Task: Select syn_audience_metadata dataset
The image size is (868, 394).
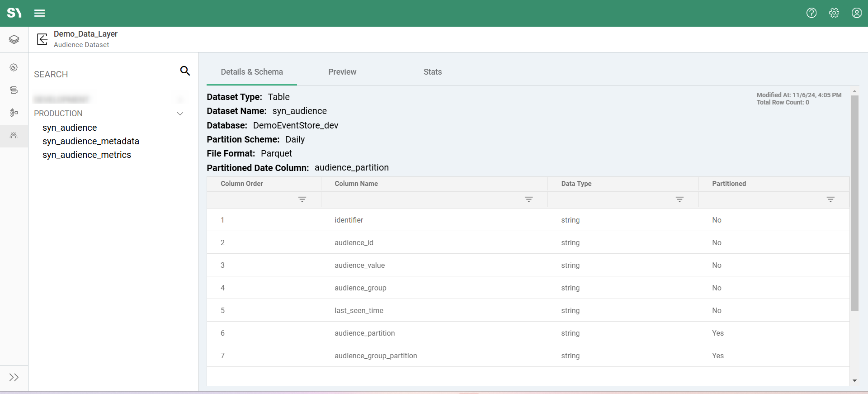Action: 91,141
